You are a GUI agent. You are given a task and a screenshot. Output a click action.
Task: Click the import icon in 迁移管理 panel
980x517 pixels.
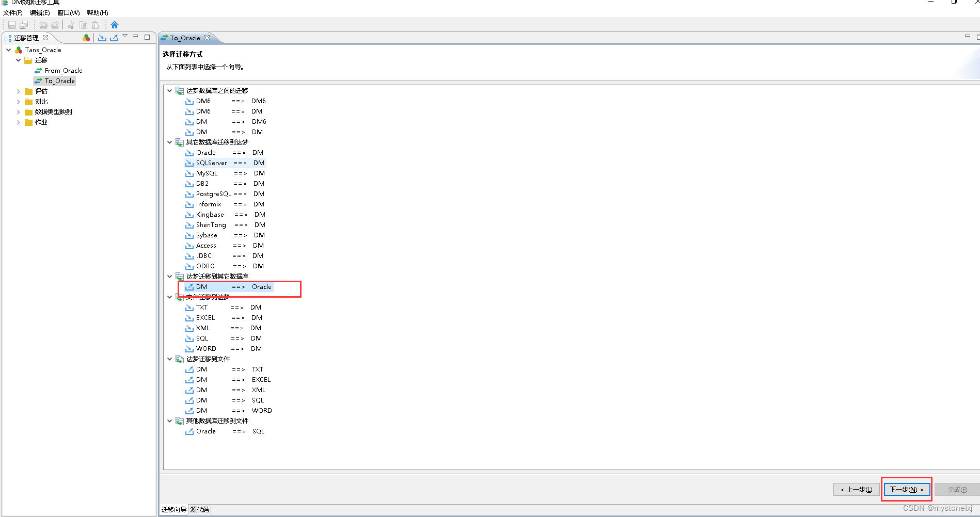click(x=102, y=38)
